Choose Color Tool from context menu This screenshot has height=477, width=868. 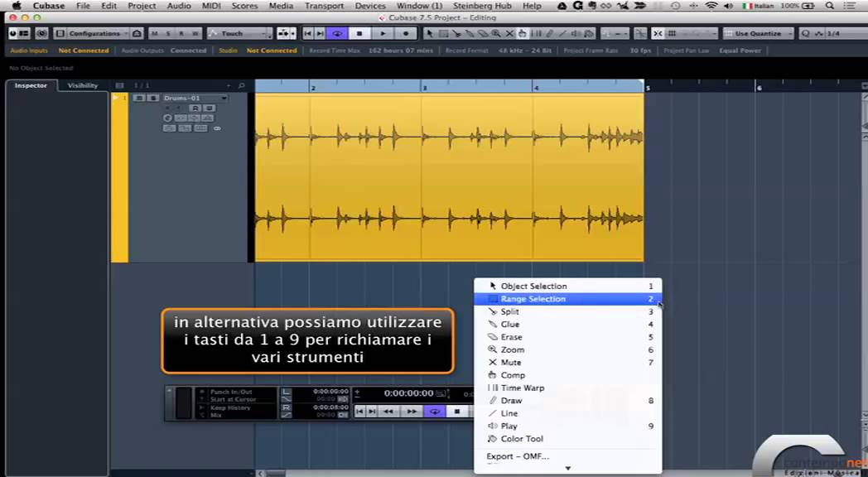[568, 439]
